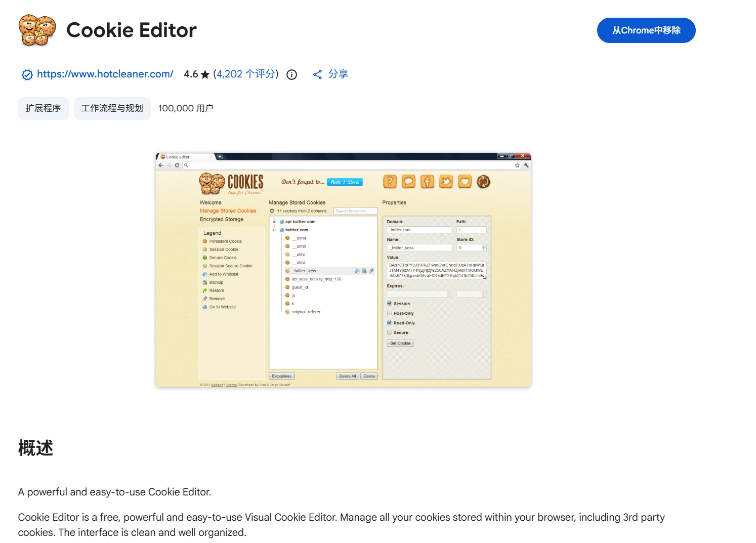This screenshot has height=543, width=756.
Task: Click the 概述 overview heading
Action: [35, 448]
